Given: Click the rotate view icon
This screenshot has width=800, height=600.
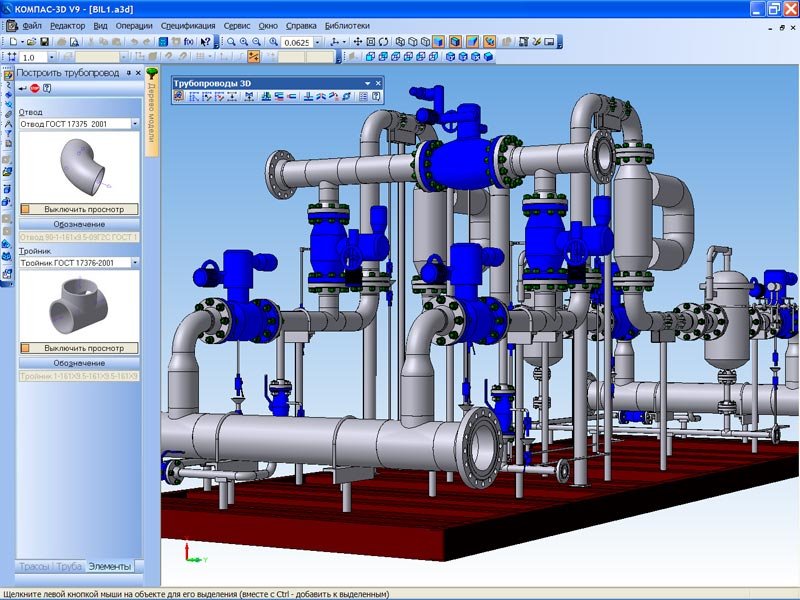Looking at the screenshot, I should [x=384, y=42].
